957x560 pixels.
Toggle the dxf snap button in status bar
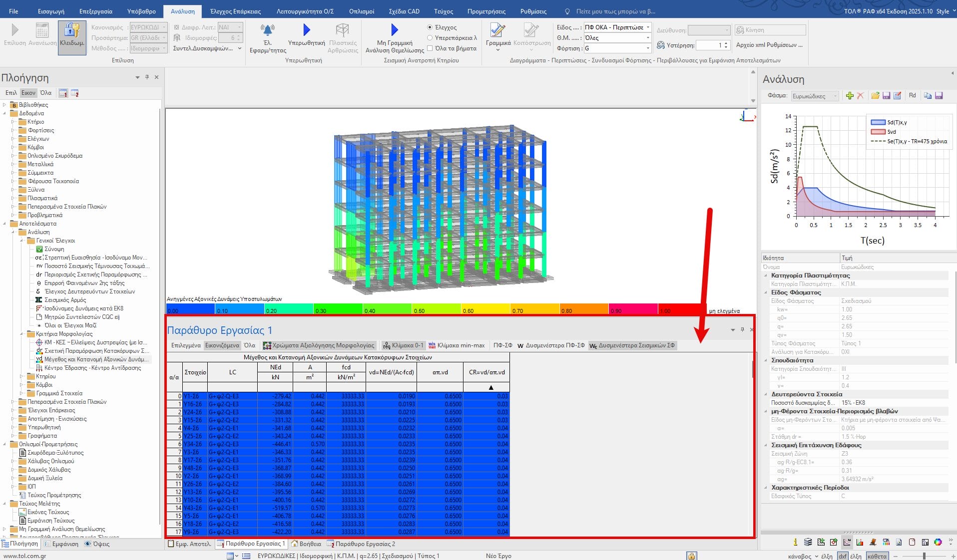tap(843, 556)
